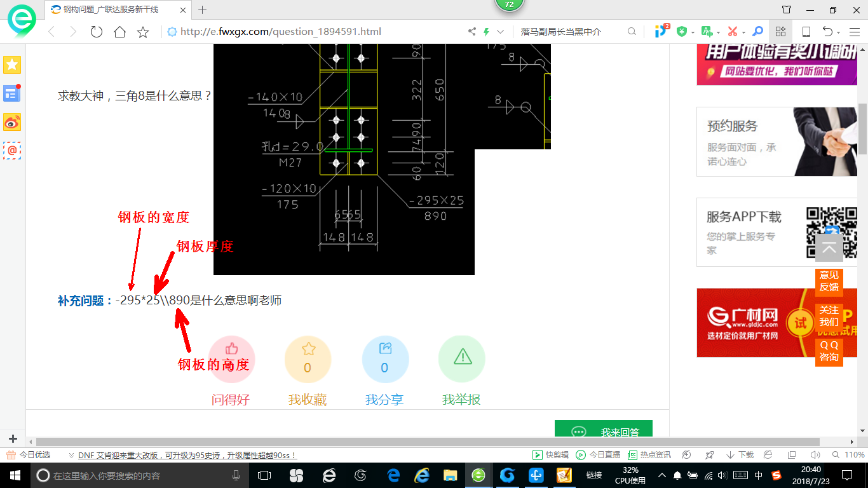Click the 110% zoom level indicator

coord(848,455)
